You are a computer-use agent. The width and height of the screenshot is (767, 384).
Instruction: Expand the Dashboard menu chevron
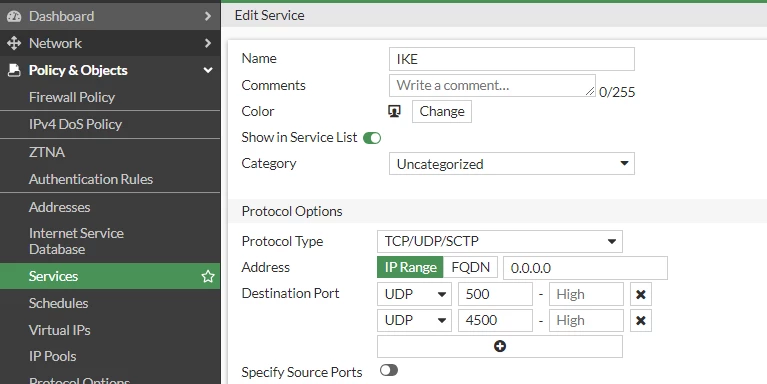click(208, 16)
